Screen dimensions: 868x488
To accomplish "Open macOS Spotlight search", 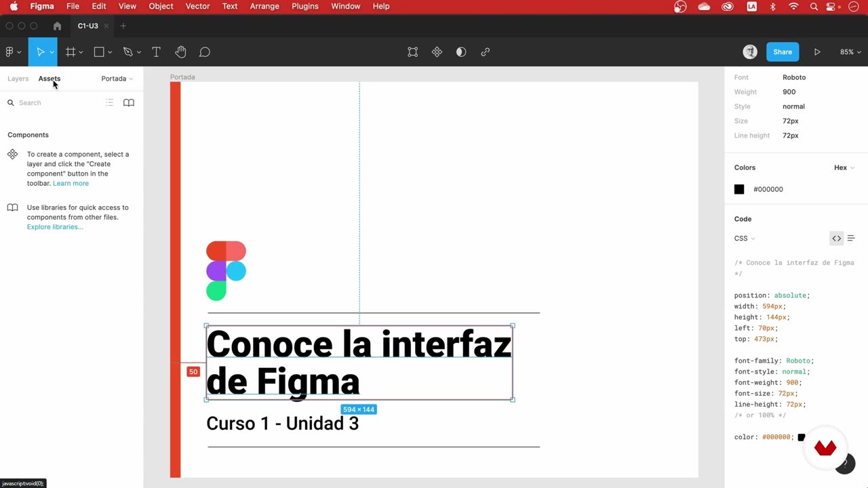I will [814, 6].
